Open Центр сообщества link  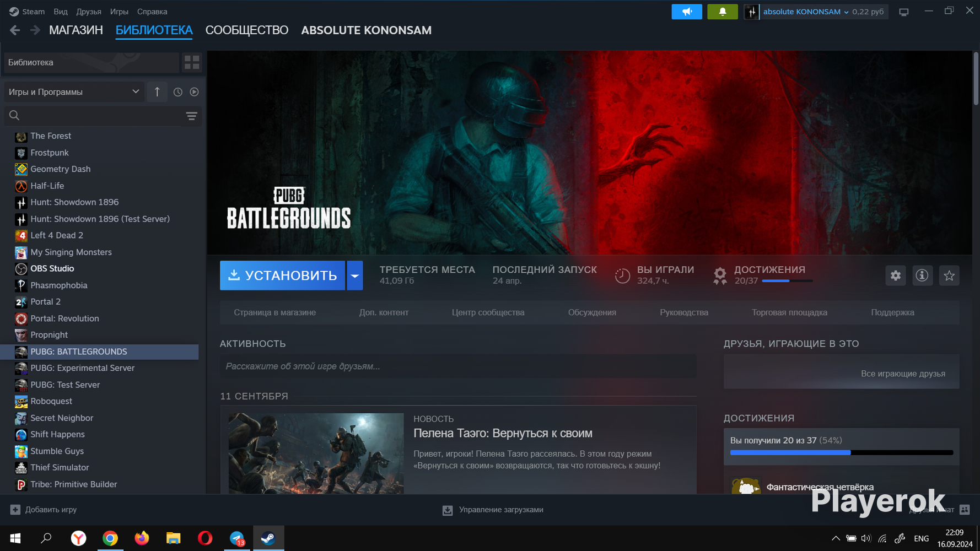point(488,312)
